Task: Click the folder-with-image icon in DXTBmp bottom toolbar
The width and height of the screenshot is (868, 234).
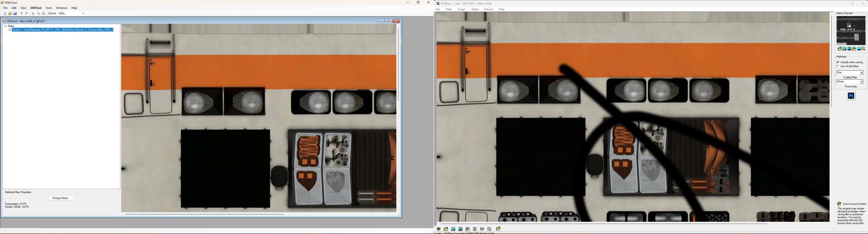Action: (467, 229)
